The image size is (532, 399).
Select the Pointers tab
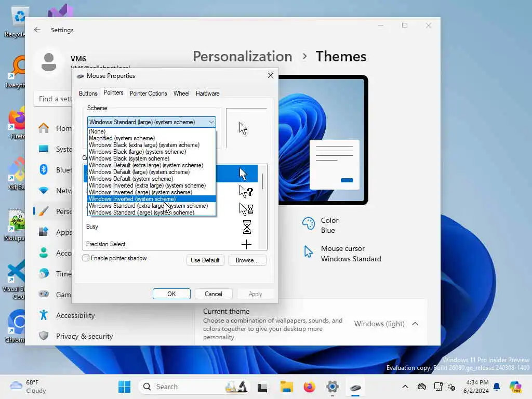point(114,92)
